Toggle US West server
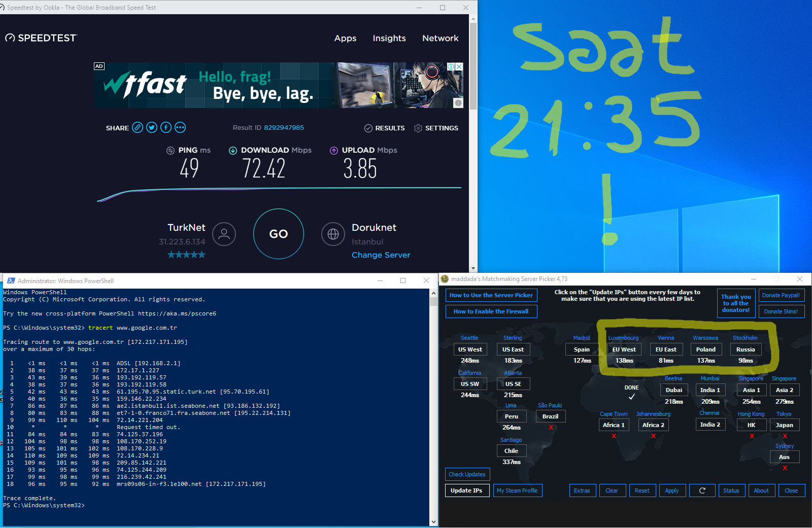This screenshot has width=812, height=528. (470, 349)
